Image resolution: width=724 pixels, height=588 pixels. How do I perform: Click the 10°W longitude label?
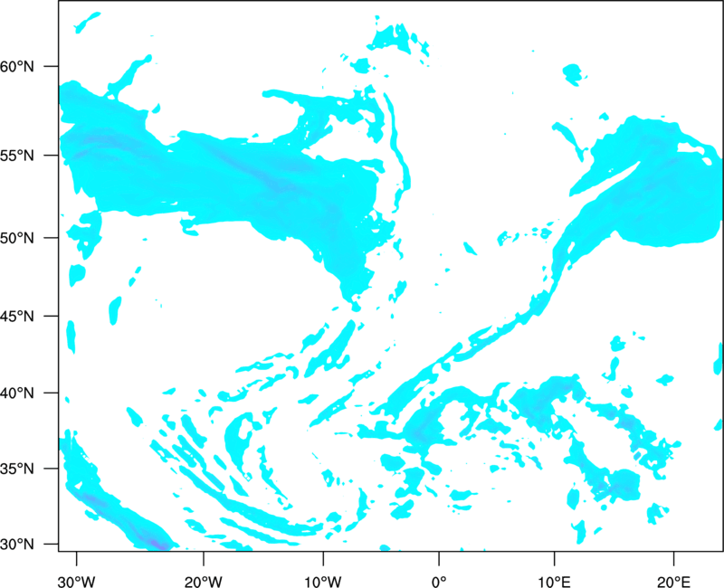[x=323, y=582]
